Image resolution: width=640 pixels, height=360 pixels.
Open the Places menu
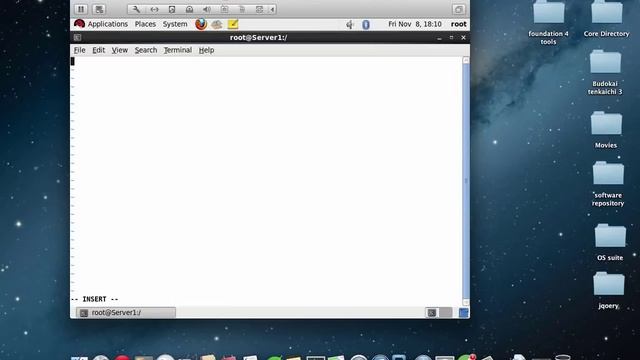[145, 24]
